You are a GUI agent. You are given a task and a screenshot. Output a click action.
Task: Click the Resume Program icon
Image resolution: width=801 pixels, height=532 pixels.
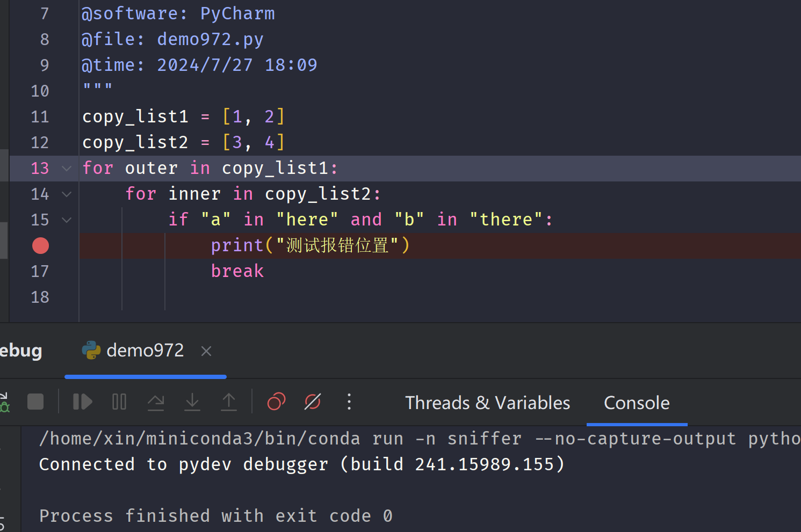point(82,402)
